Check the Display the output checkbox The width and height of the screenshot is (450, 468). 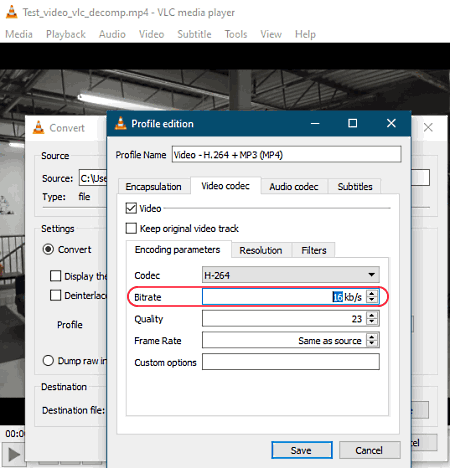(55, 276)
